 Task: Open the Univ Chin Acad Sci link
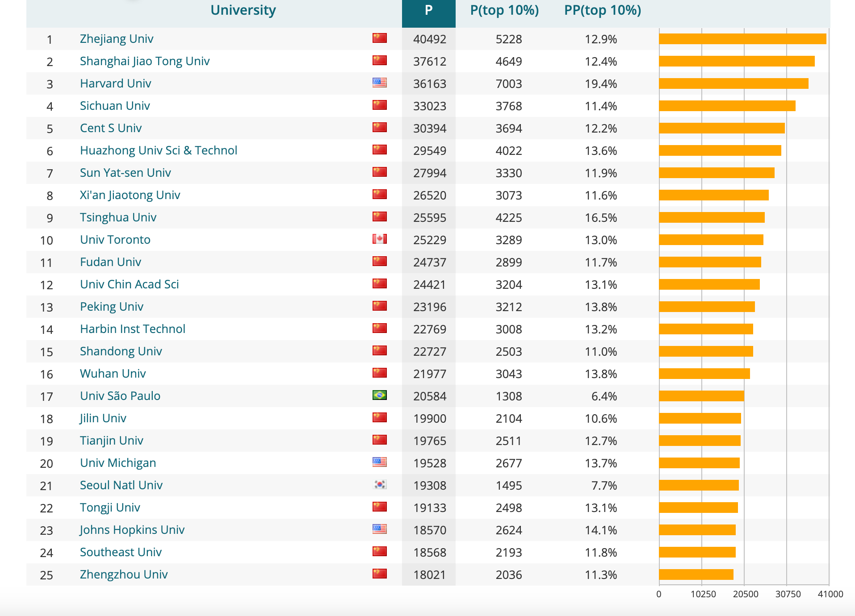click(130, 284)
